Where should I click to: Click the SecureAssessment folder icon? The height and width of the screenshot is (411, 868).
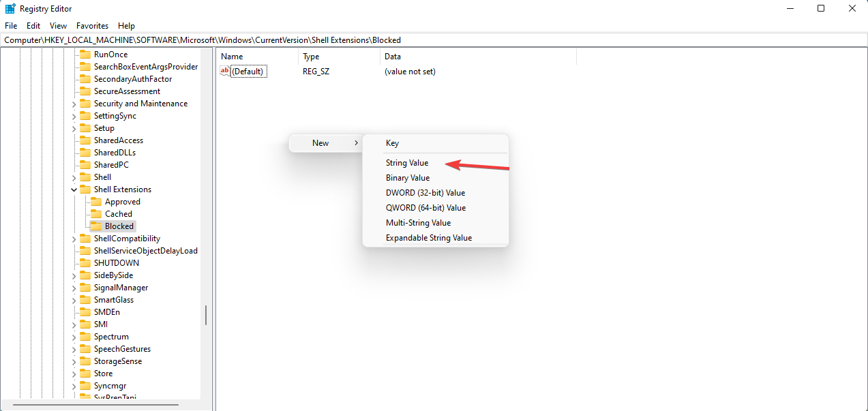(85, 91)
